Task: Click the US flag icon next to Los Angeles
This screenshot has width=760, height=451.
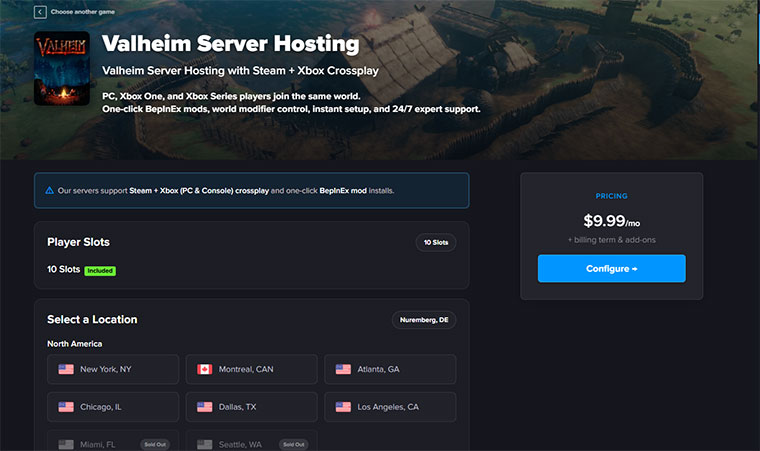Action: [343, 407]
